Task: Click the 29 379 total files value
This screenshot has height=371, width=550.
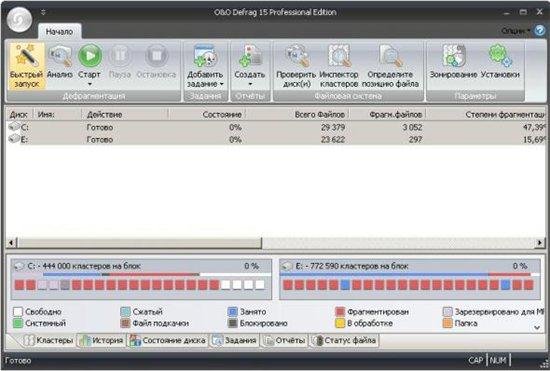Action: pos(333,127)
